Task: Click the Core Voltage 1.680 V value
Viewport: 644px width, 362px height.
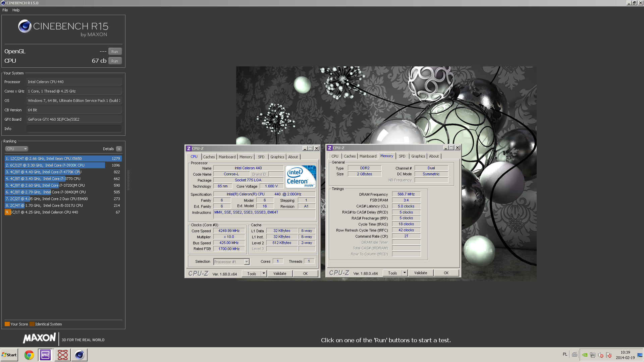Action: click(271, 186)
